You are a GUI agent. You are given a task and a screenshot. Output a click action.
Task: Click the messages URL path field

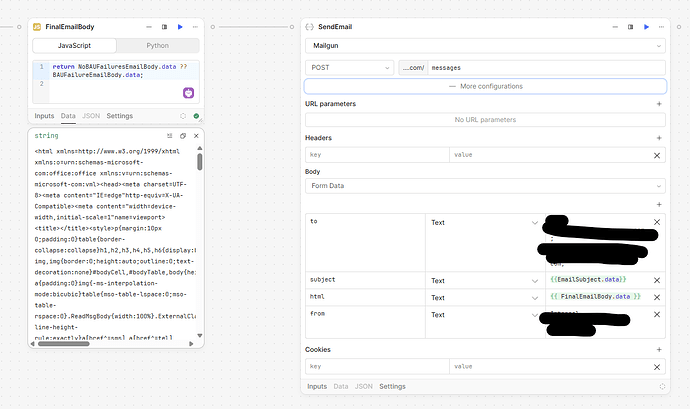click(546, 68)
